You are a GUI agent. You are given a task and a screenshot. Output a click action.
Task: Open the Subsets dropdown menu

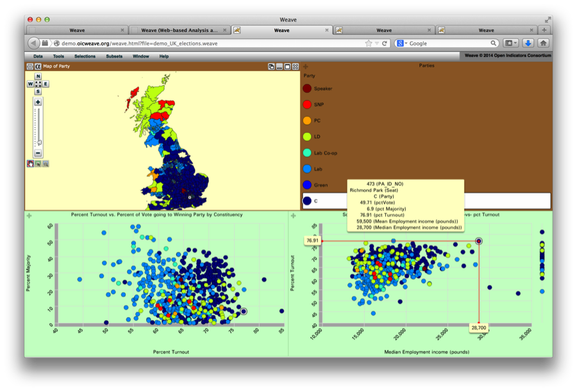click(114, 56)
